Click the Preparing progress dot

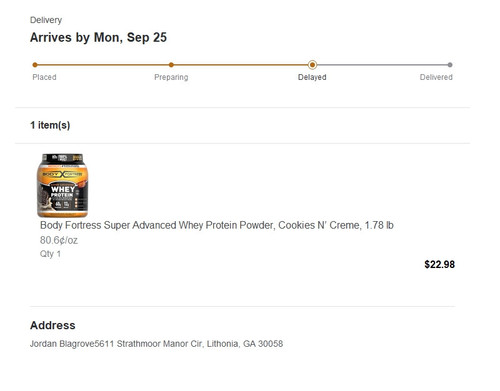tap(171, 65)
